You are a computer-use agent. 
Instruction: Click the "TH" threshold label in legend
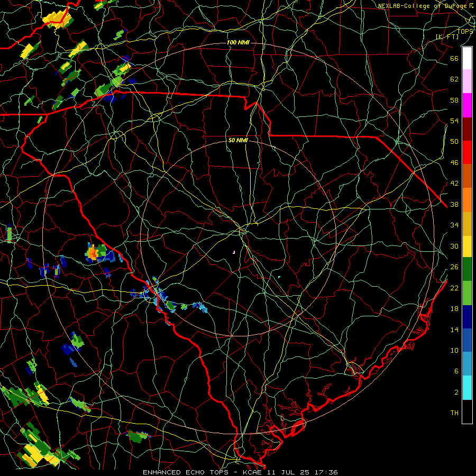pyautogui.click(x=454, y=413)
